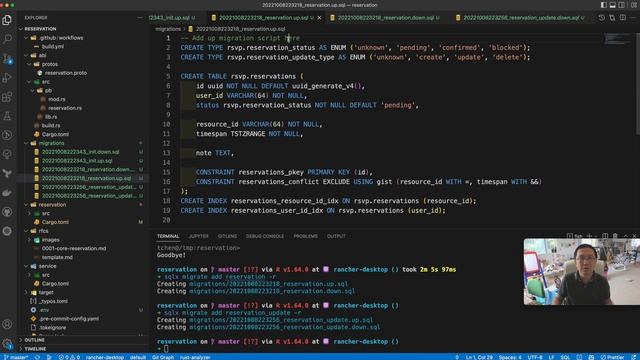Open .pre-commit-config.yaml file

pos(69,318)
